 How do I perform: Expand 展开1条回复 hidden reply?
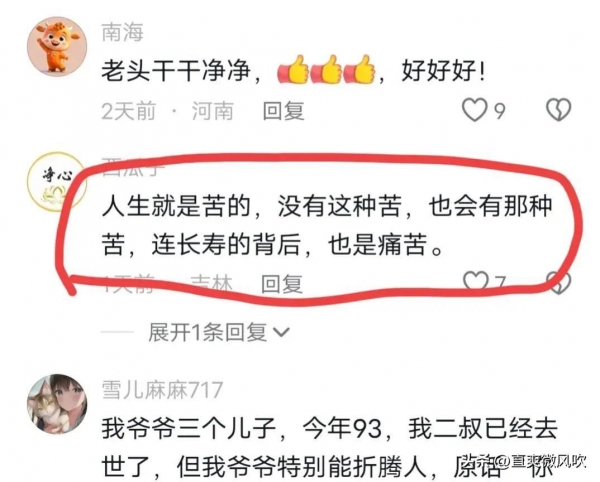click(x=208, y=332)
